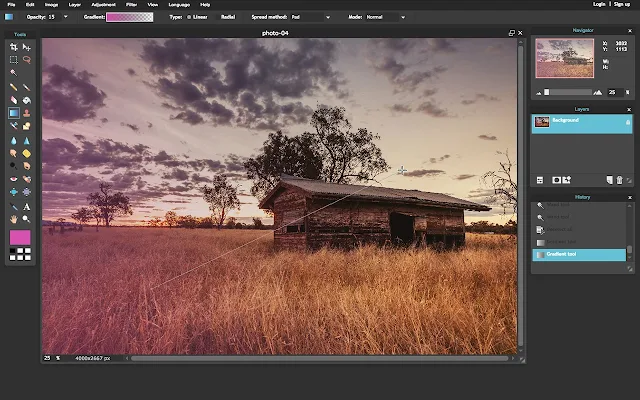640x400 pixels.
Task: Select the Crop tool
Action: click(x=13, y=47)
